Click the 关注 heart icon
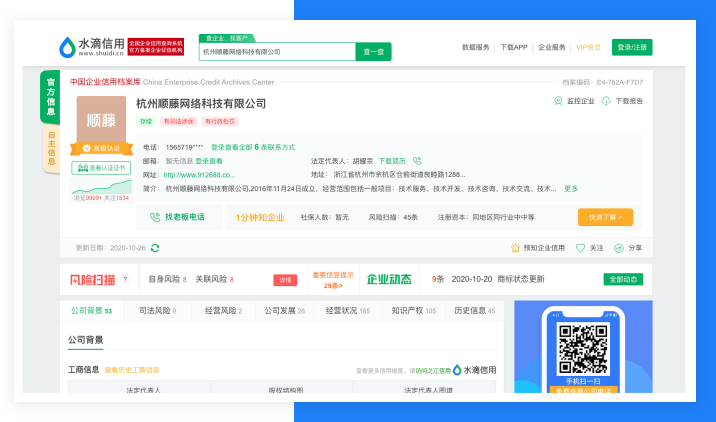This screenshot has height=422, width=716. pyautogui.click(x=580, y=248)
